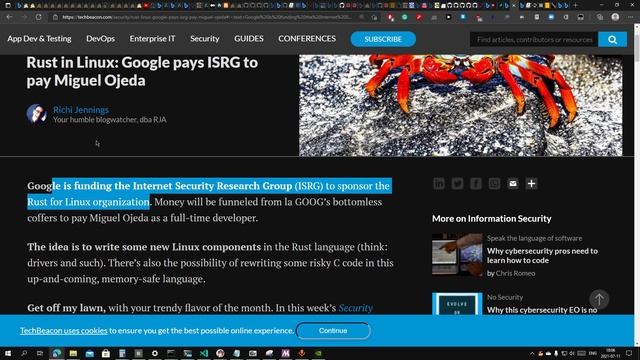Click Continue on cookie banner
The height and width of the screenshot is (360, 640).
point(333,331)
